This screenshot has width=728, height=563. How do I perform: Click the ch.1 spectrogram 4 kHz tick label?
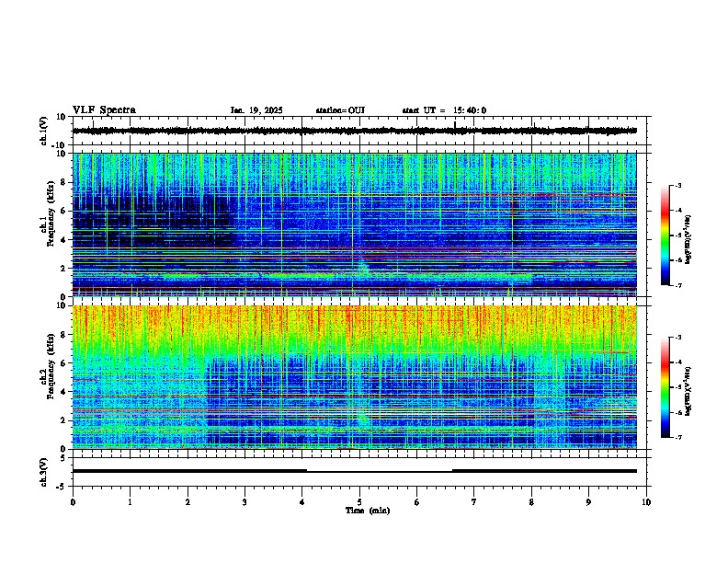64,240
